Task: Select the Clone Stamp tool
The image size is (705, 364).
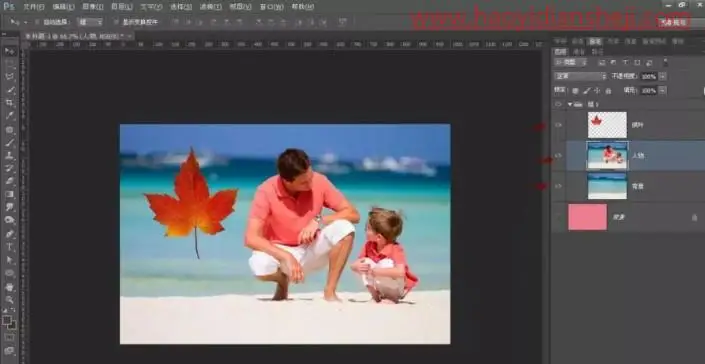Action: tap(9, 155)
